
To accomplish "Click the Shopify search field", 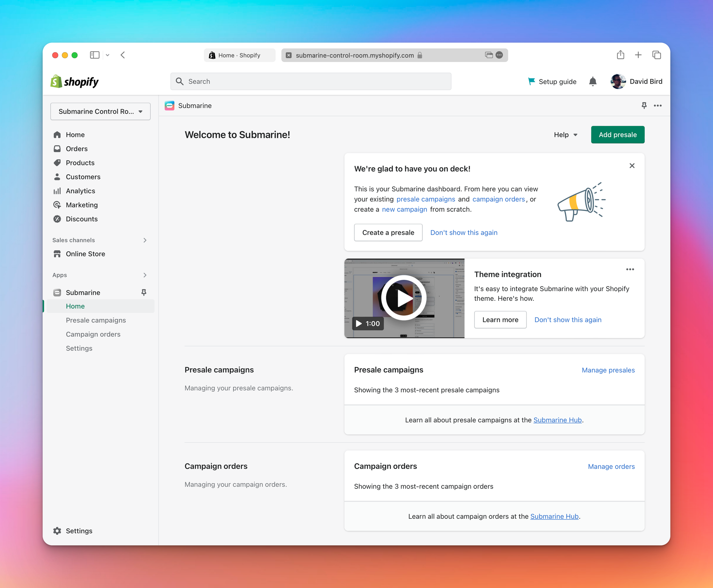I will (311, 81).
